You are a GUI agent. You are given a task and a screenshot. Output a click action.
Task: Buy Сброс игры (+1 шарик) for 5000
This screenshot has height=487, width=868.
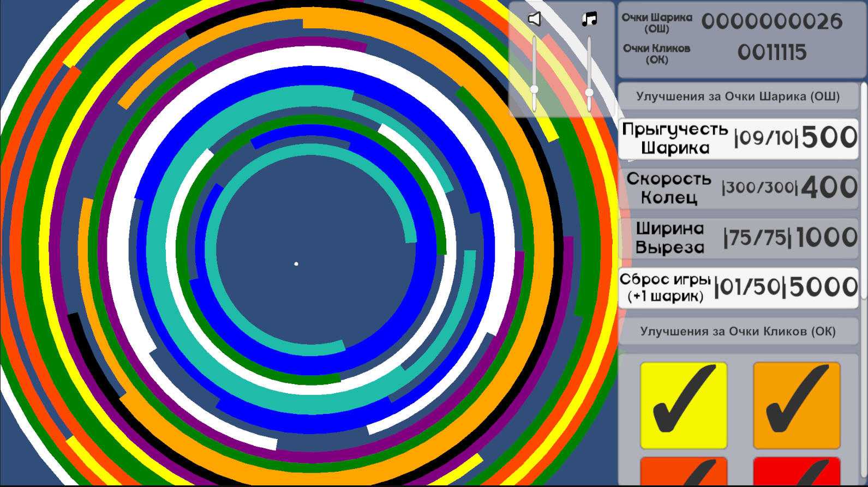pyautogui.click(x=738, y=288)
